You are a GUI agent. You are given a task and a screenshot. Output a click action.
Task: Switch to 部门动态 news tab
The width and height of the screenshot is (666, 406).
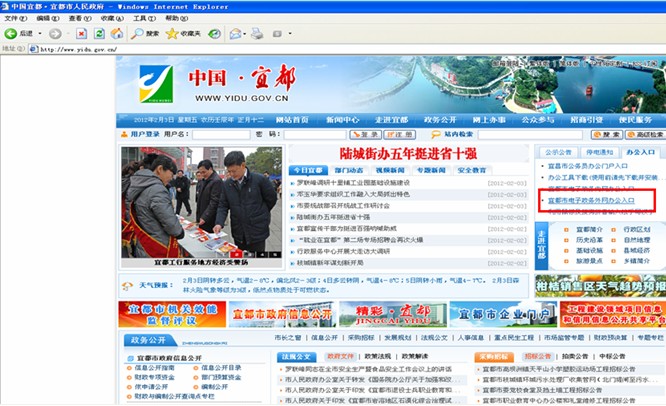pos(348,170)
